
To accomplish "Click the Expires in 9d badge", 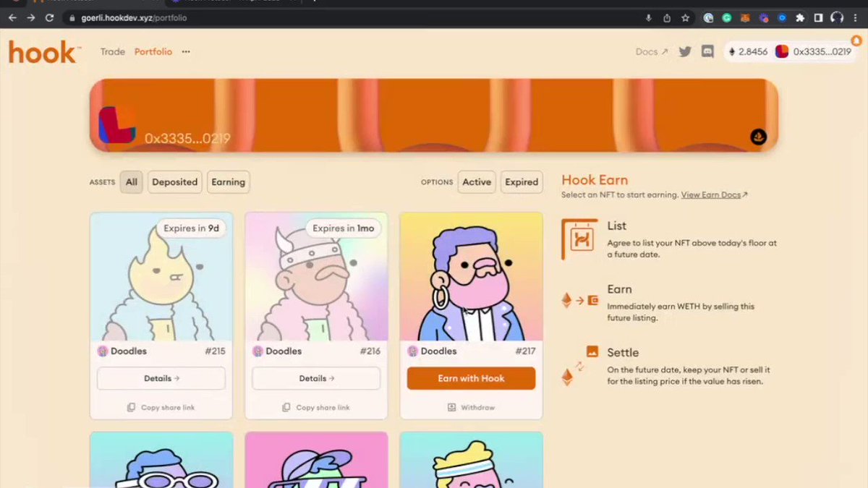I will (192, 228).
